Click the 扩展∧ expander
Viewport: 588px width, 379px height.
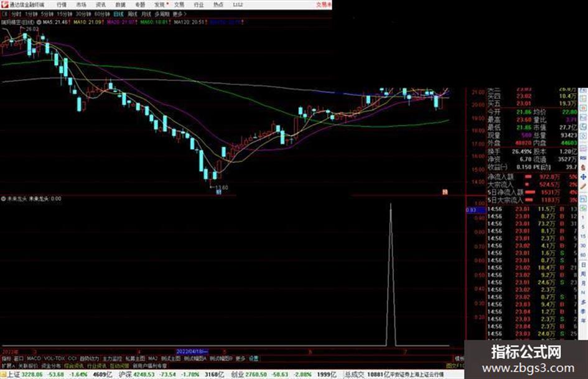[8, 366]
